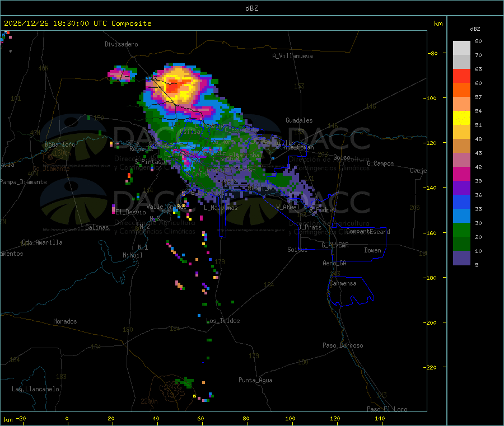
Task: Click the L_Malvinas location label
Action: pyautogui.click(x=221, y=208)
